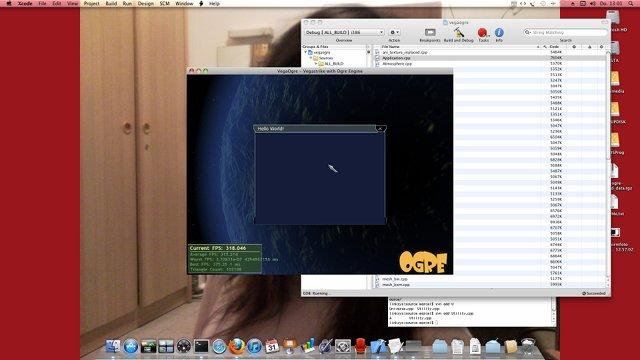Launch Safari from the dock

point(219,347)
